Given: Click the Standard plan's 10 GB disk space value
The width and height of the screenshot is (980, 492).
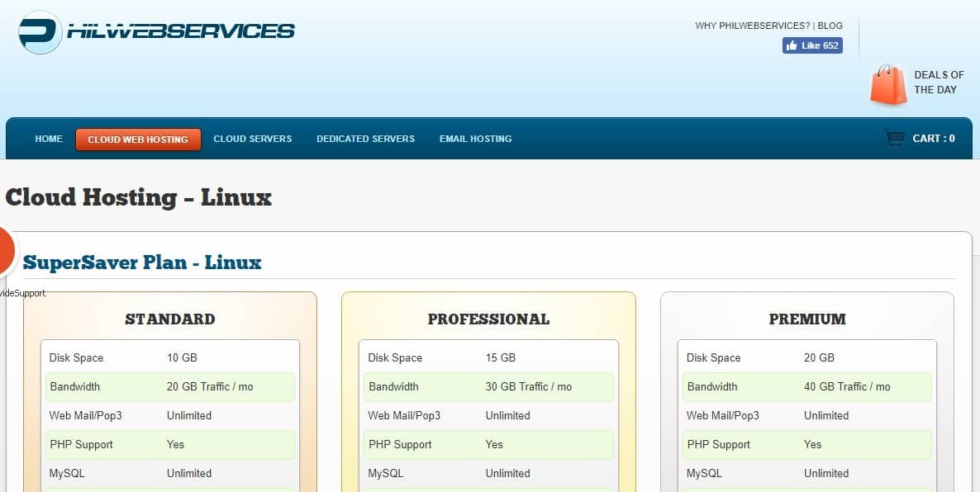Looking at the screenshot, I should coord(182,357).
